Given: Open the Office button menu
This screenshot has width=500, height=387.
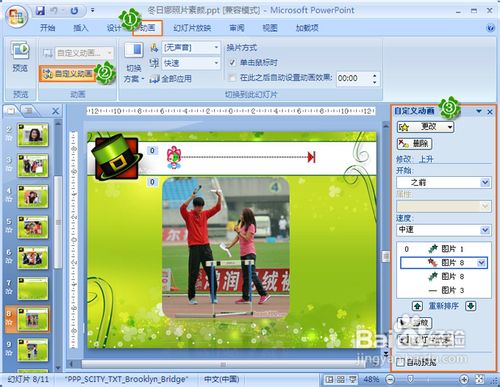Looking at the screenshot, I should (18, 16).
